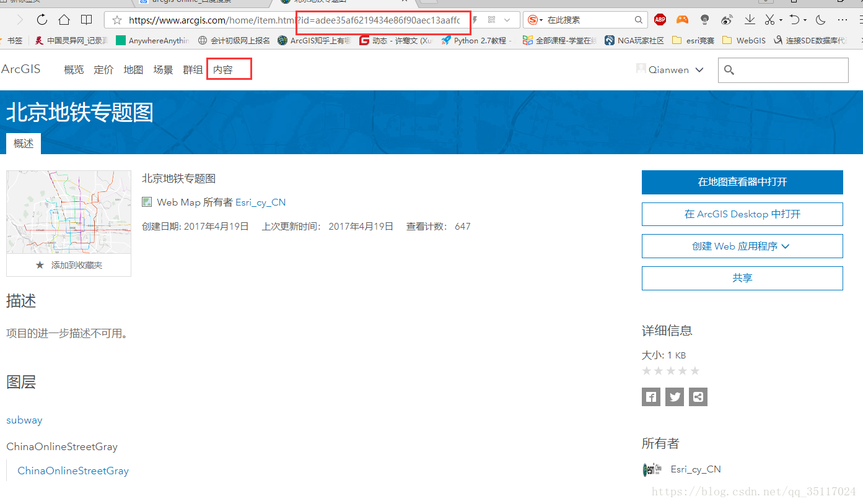Click into the ArcGIS site search field
Screen dimensions: 863x504
783,70
